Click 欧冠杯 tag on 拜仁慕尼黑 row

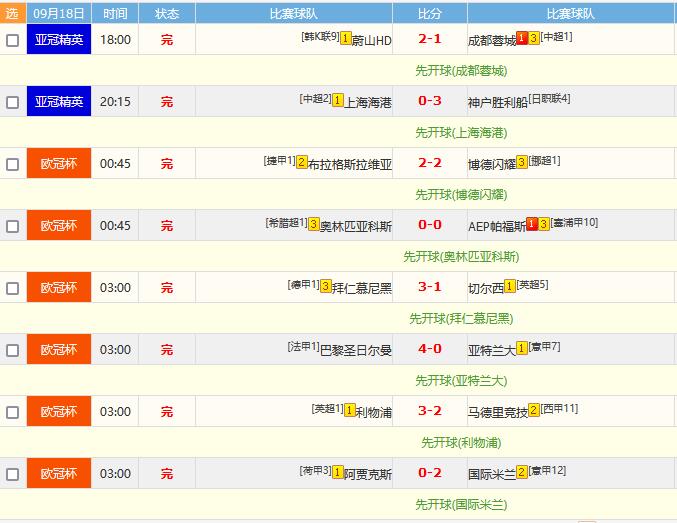pos(59,287)
